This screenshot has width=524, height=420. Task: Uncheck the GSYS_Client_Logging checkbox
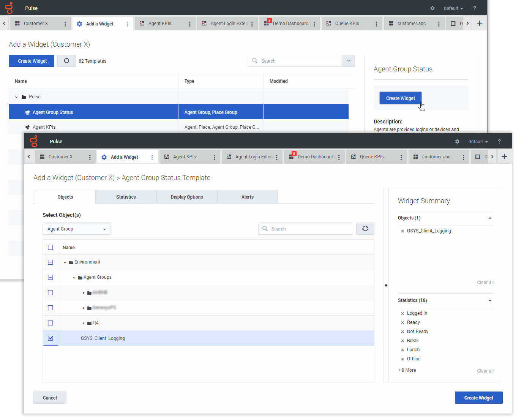coord(51,338)
